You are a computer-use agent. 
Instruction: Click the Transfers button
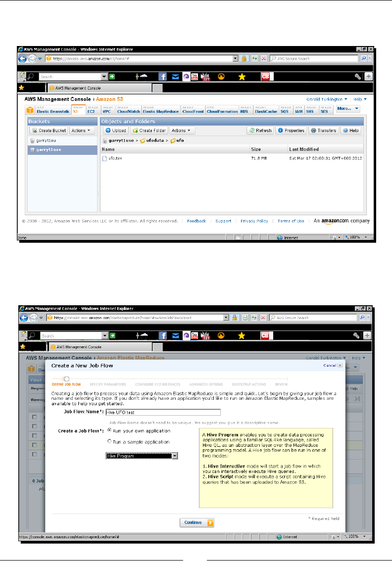pyautogui.click(x=324, y=131)
